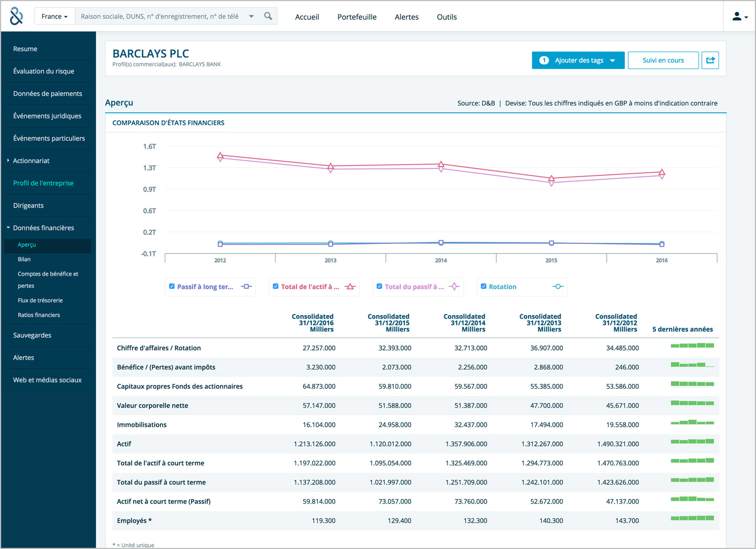This screenshot has width=756, height=549.
Task: Click Passif à long terme legend square marker
Action: 246,287
